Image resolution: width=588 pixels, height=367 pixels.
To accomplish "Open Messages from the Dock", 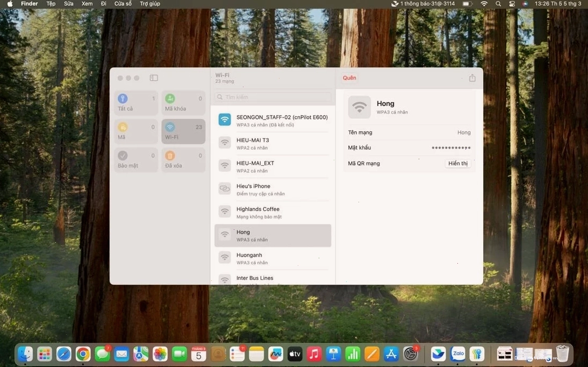I will 102,354.
